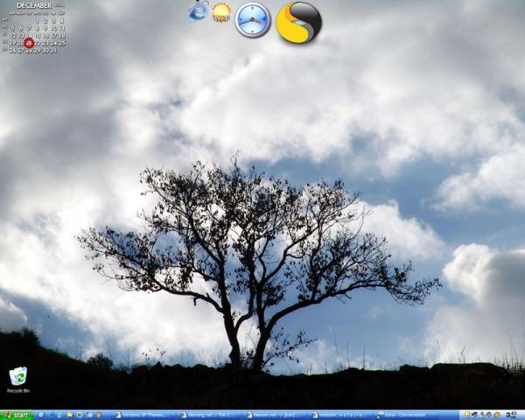Image resolution: width=525 pixels, height=420 pixels.
Task: Select December 29 on the calendar widget
Action: 37,50
